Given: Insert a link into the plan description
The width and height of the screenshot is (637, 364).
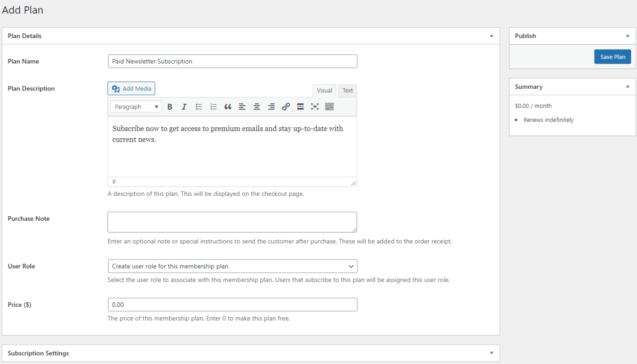Looking at the screenshot, I should pyautogui.click(x=286, y=106).
